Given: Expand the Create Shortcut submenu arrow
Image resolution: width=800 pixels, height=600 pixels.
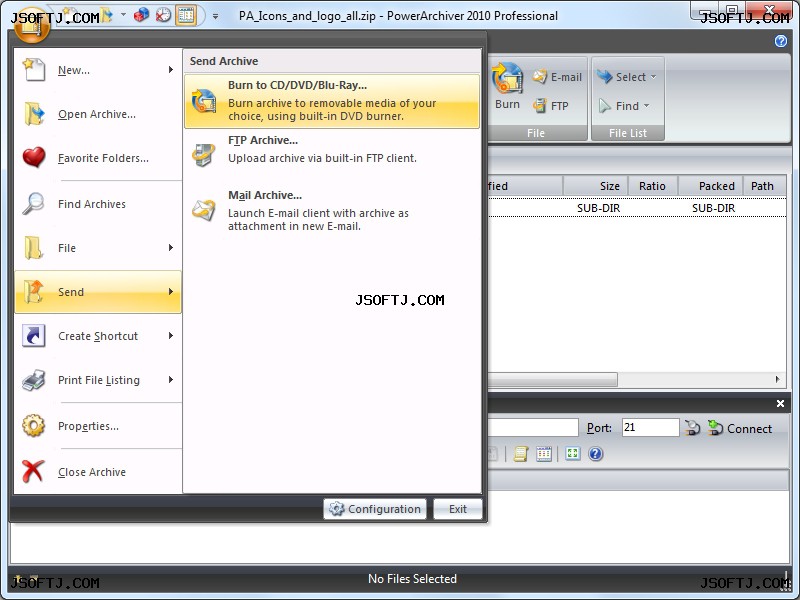Looking at the screenshot, I should coord(171,335).
